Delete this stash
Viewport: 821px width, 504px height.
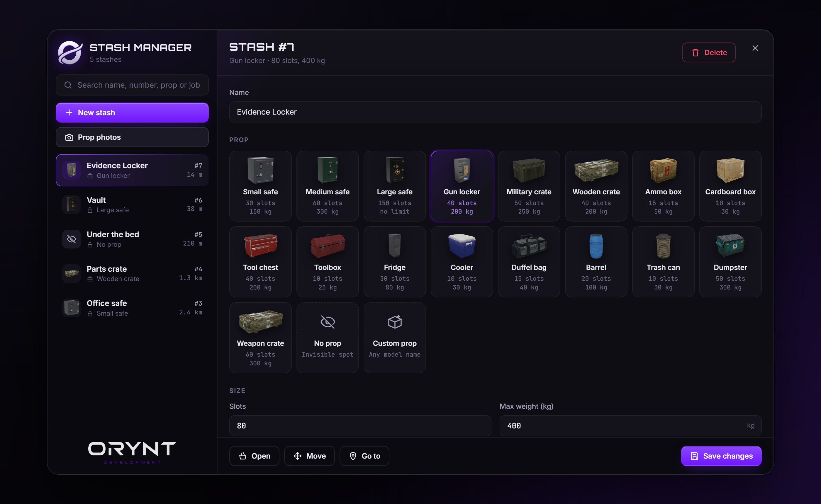(x=709, y=52)
